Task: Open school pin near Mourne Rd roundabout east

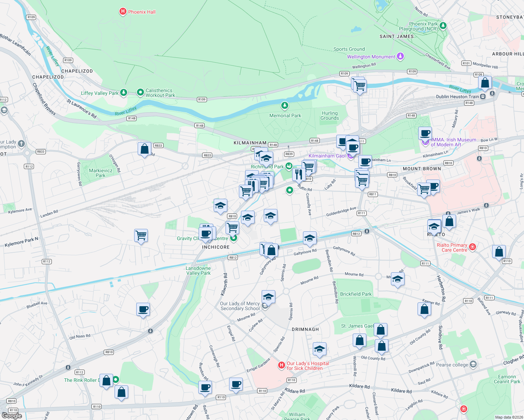Action: [x=398, y=279]
